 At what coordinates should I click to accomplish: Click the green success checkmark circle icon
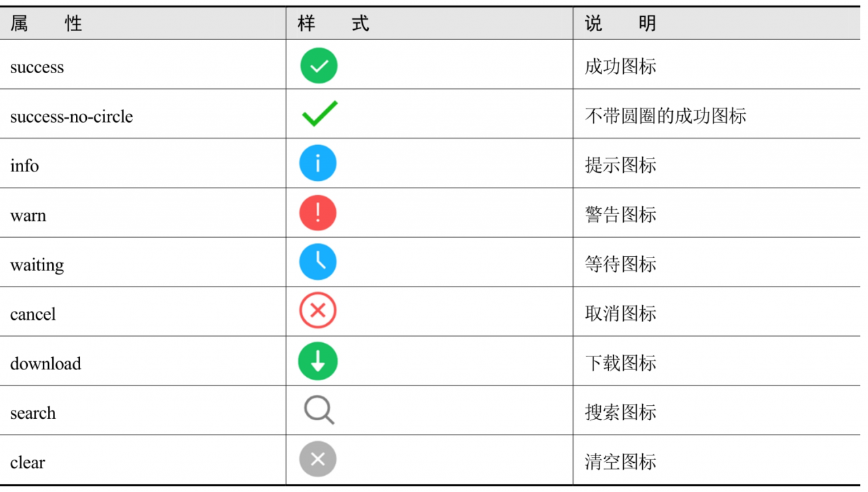point(319,65)
